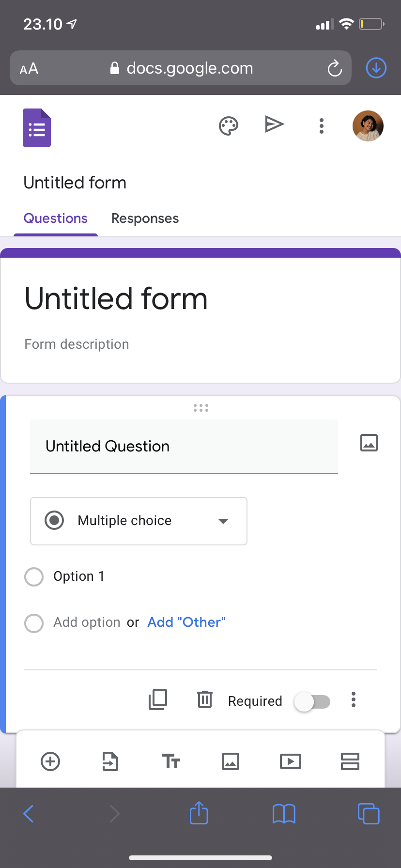
Task: Click the Untitled Question text field
Action: (x=184, y=446)
